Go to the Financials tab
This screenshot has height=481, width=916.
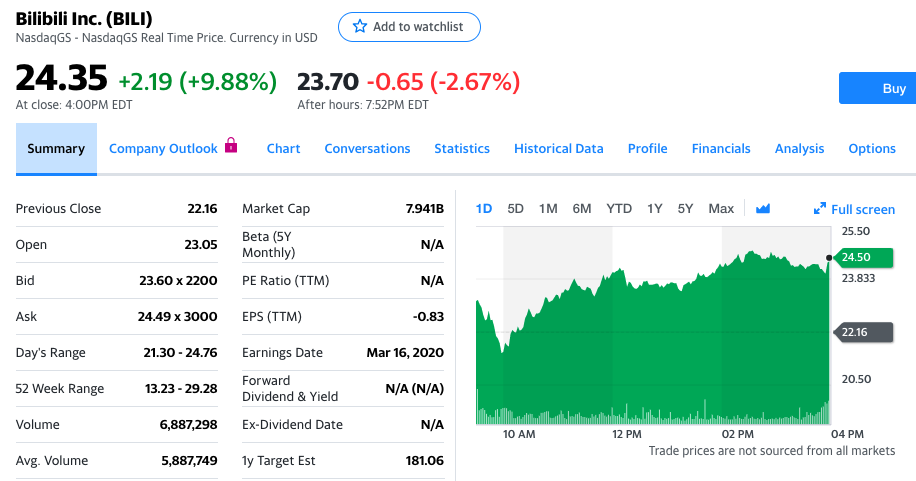tap(721, 148)
